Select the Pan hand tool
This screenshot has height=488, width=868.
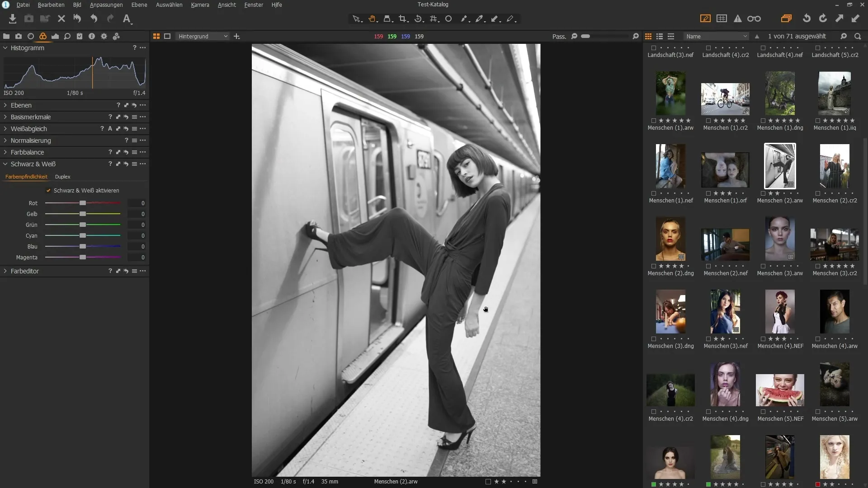coord(372,19)
